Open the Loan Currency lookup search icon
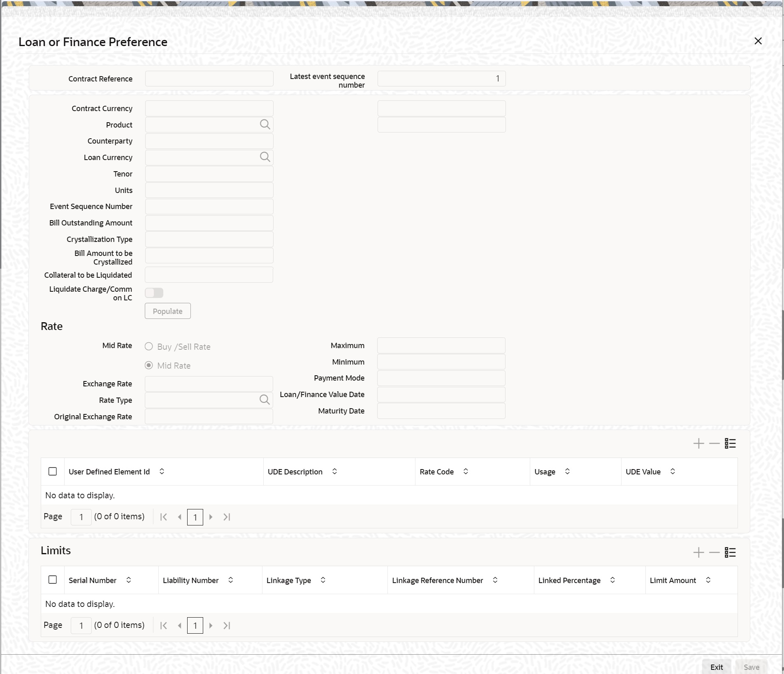The height and width of the screenshot is (674, 784). click(x=265, y=157)
